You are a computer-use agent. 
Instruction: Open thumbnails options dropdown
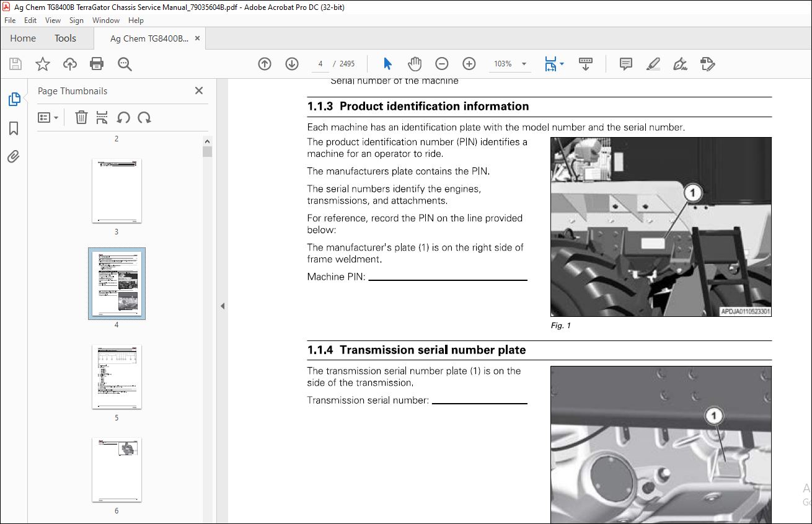pyautogui.click(x=48, y=117)
